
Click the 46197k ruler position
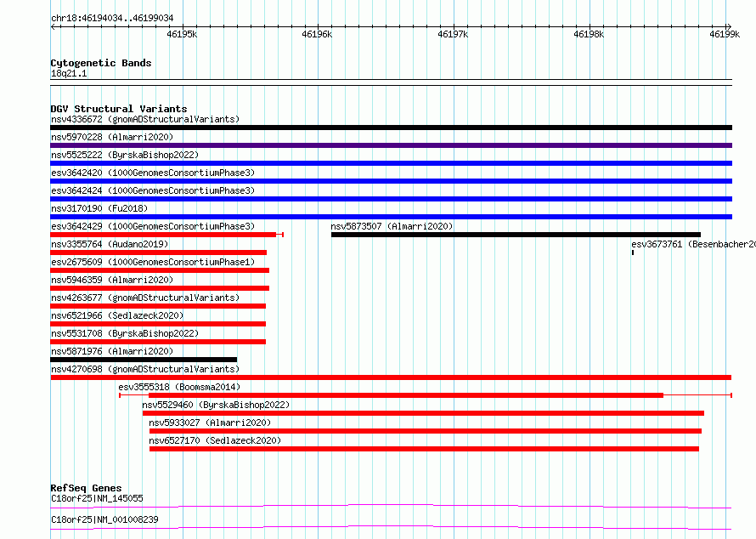pyautogui.click(x=453, y=34)
